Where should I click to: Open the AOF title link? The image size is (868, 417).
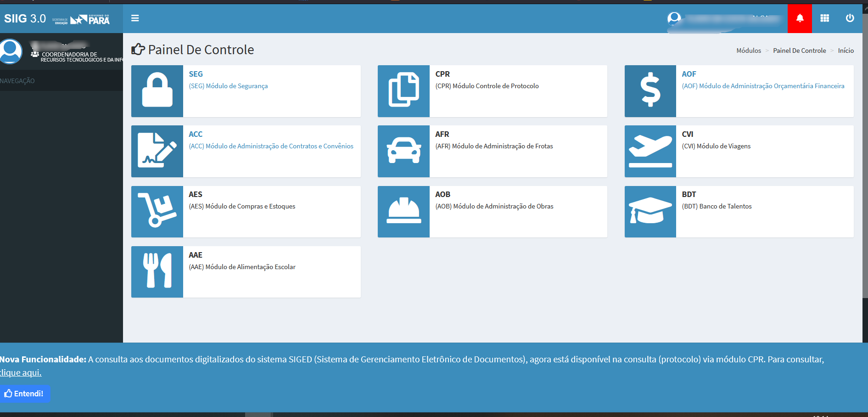click(x=689, y=74)
